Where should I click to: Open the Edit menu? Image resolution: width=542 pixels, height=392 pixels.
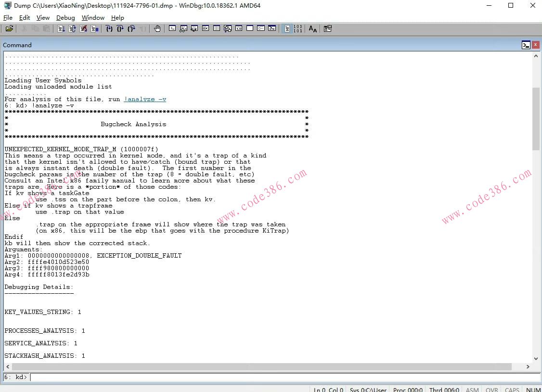pos(24,18)
